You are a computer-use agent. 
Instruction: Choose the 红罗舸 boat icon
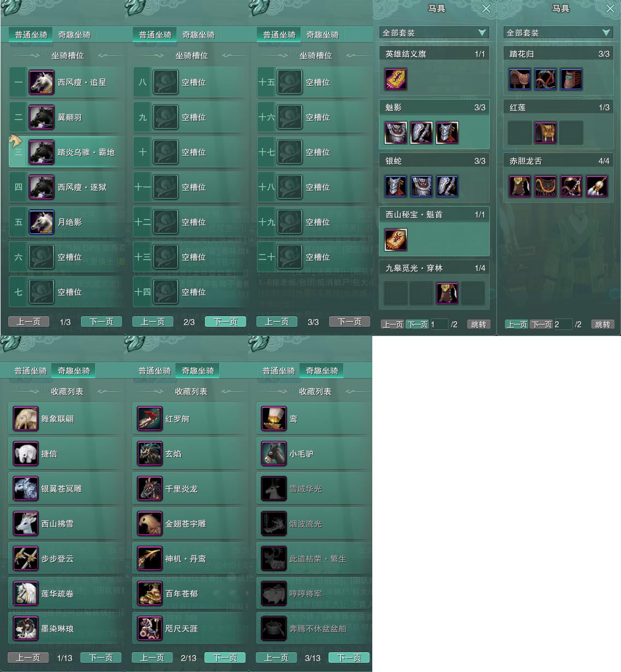pos(150,419)
